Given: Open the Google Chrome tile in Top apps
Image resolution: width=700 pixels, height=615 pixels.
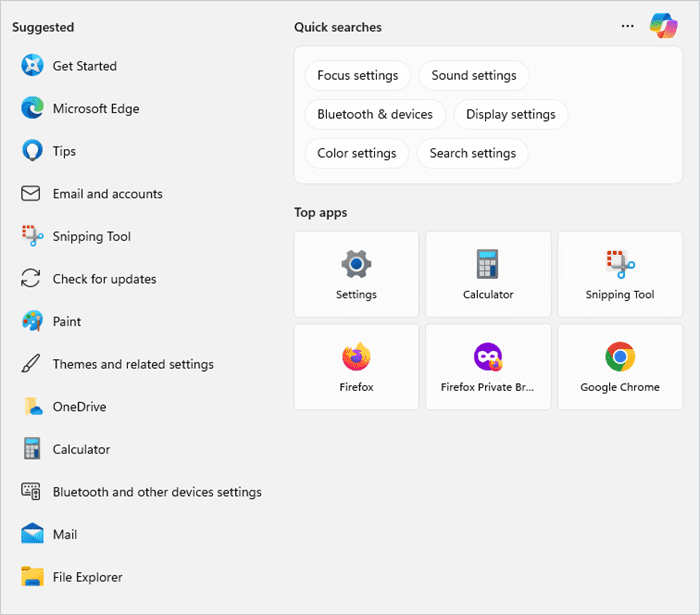Looking at the screenshot, I should tap(620, 367).
